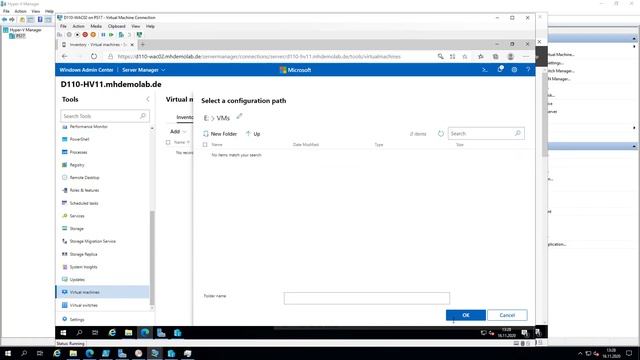Screen dimensions: 640x360
Task: Open notifications bell in Admin Center header
Action: click(x=500, y=69)
